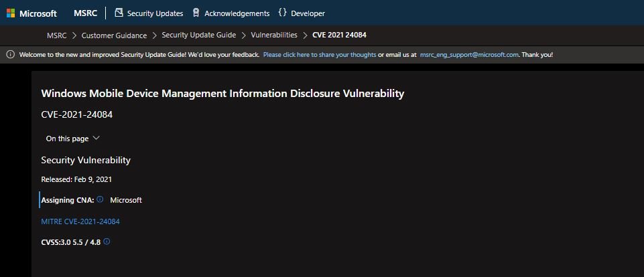The width and height of the screenshot is (644, 277).
Task: Select MSRC in the top header
Action: tap(85, 13)
